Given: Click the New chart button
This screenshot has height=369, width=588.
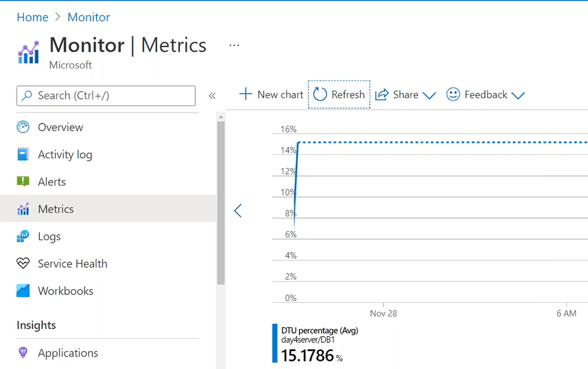Looking at the screenshot, I should coord(272,95).
